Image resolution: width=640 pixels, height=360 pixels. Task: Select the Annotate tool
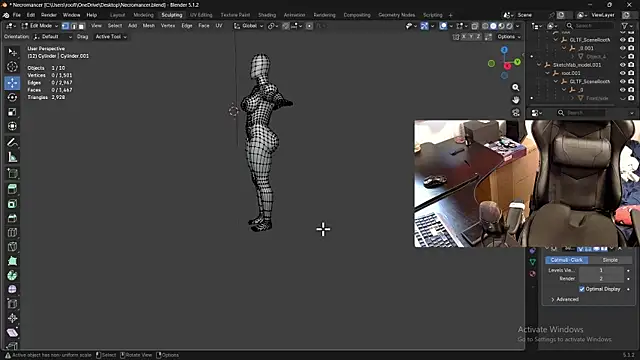click(x=12, y=142)
